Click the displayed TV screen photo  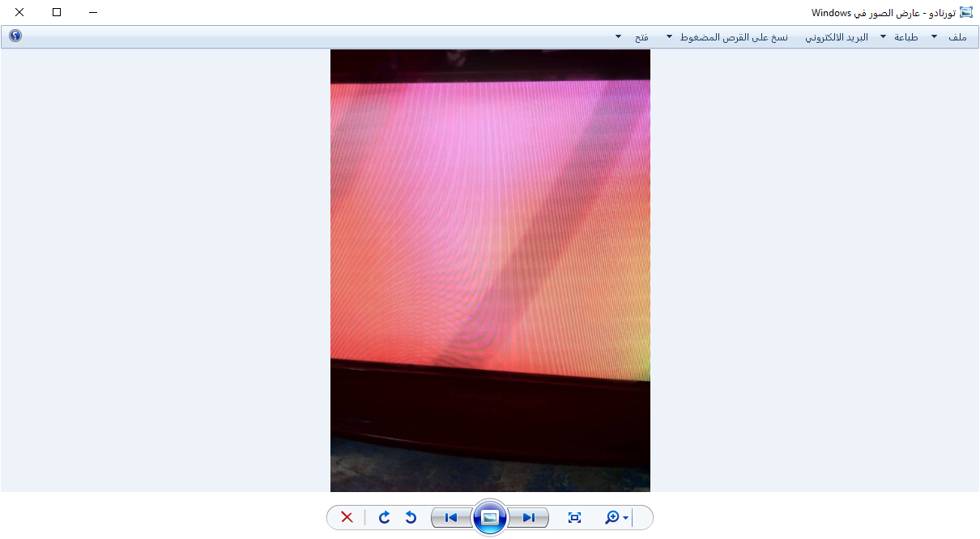[490, 270]
